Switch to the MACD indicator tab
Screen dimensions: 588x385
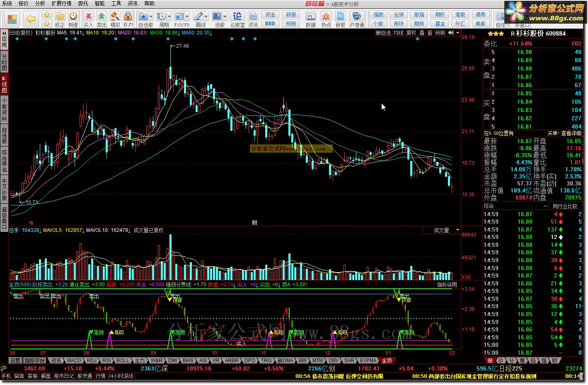[74, 361]
